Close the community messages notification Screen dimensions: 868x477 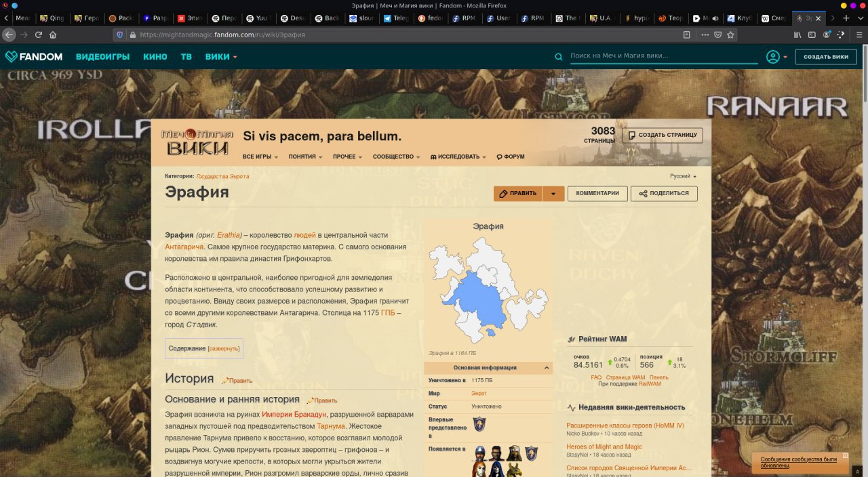click(x=845, y=456)
